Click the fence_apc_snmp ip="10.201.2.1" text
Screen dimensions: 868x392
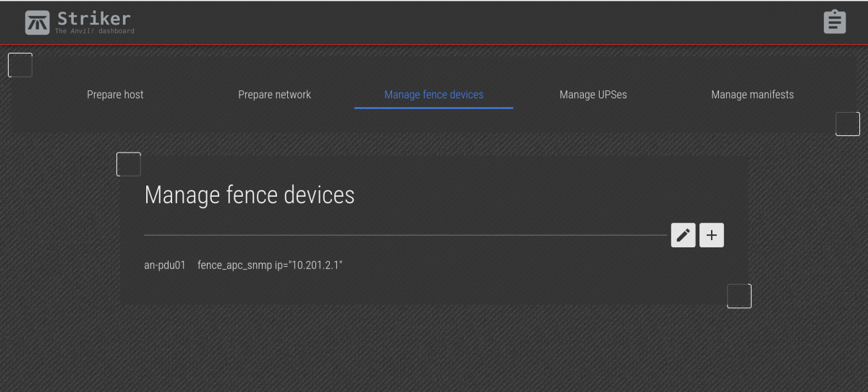point(270,265)
